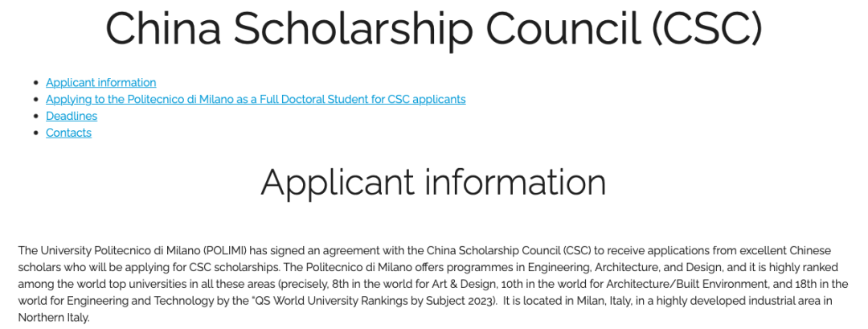Click the bullet before the Applicant information link
Screen dimensions: 868x329
[x=35, y=83]
